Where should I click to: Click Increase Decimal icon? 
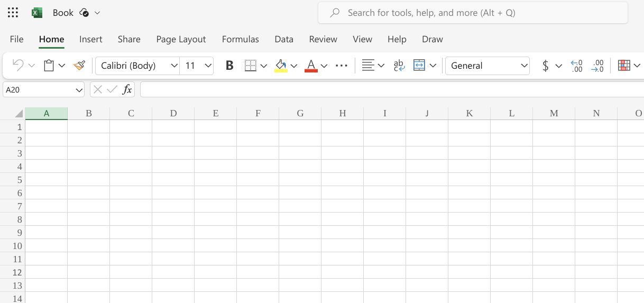(x=576, y=66)
